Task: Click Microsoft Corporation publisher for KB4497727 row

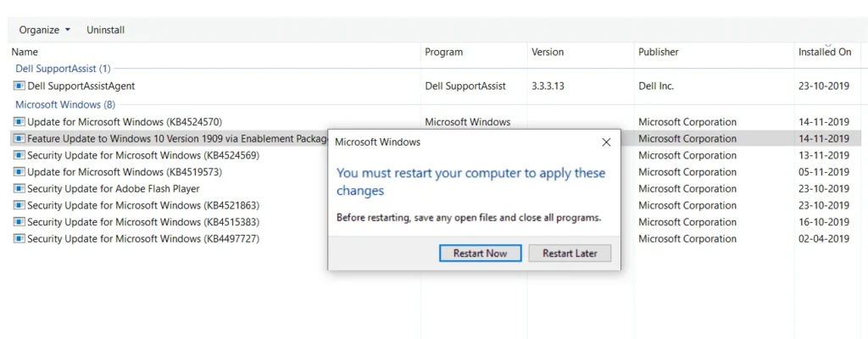Action: click(687, 239)
